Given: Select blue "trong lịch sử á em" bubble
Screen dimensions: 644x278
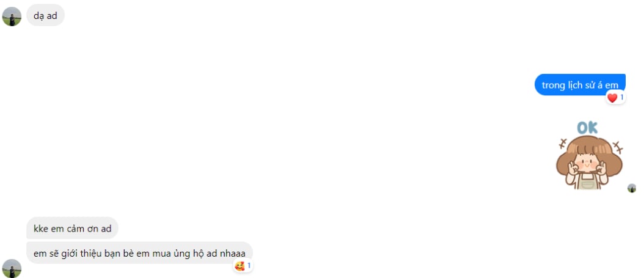Looking at the screenshot, I should click(580, 85).
